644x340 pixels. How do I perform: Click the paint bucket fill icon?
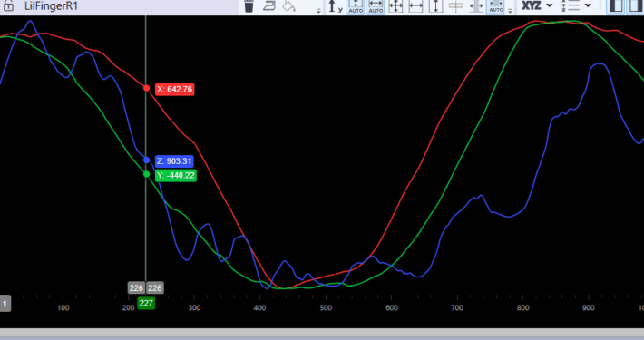[289, 5]
